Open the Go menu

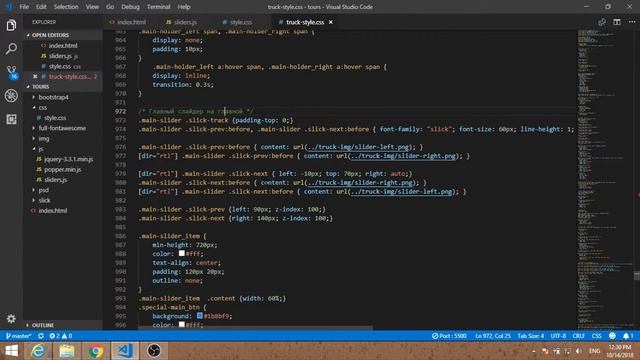tap(110, 7)
